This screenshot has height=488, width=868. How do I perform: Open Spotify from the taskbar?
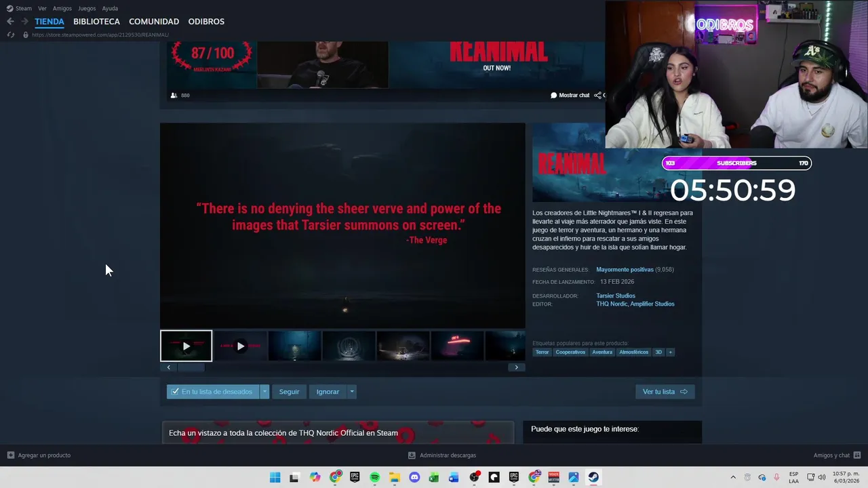click(x=374, y=477)
